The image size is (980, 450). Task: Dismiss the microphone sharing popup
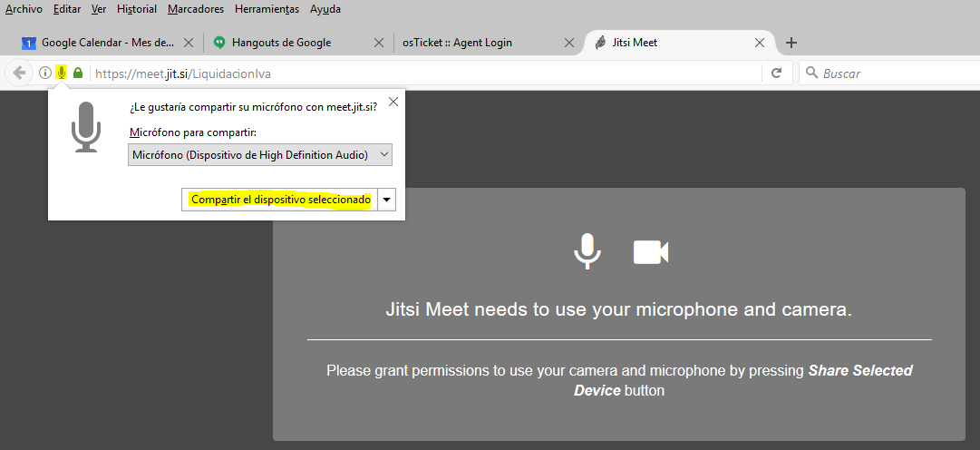[393, 102]
